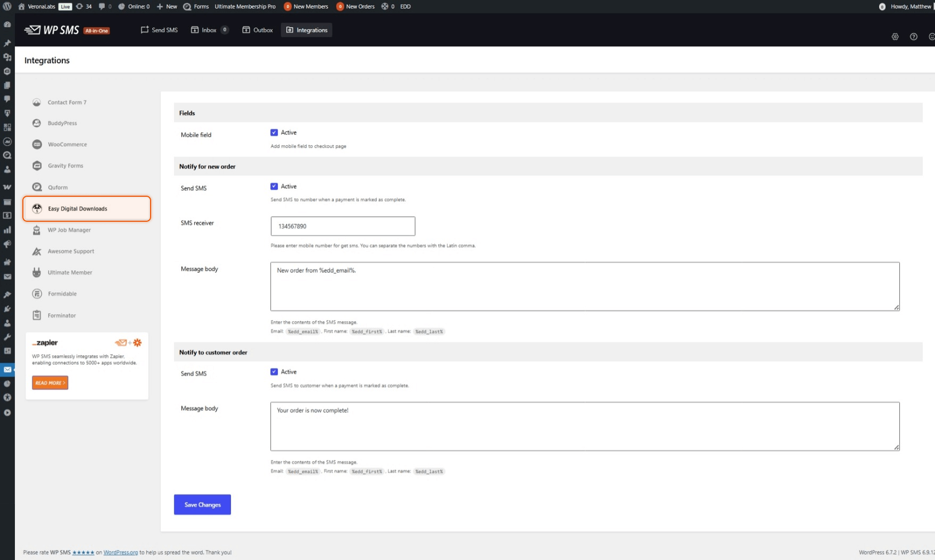This screenshot has width=935, height=560.
Task: Open Tools wrench icon in admin sidebar
Action: pos(7,337)
